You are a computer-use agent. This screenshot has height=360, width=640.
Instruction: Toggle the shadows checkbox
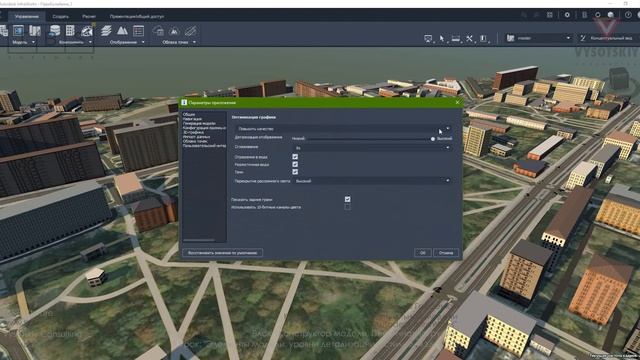pyautogui.click(x=295, y=172)
